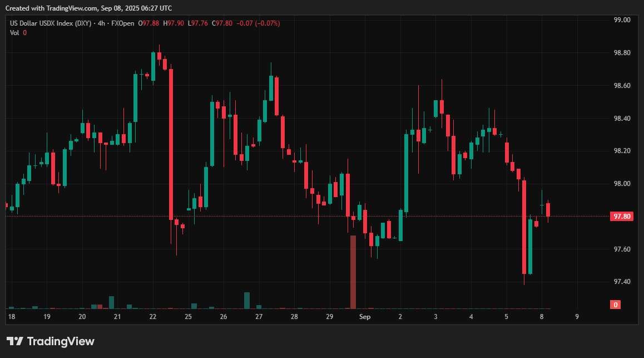644x358 pixels.
Task: Click the 'Sep' date axis label
Action: tap(365, 316)
